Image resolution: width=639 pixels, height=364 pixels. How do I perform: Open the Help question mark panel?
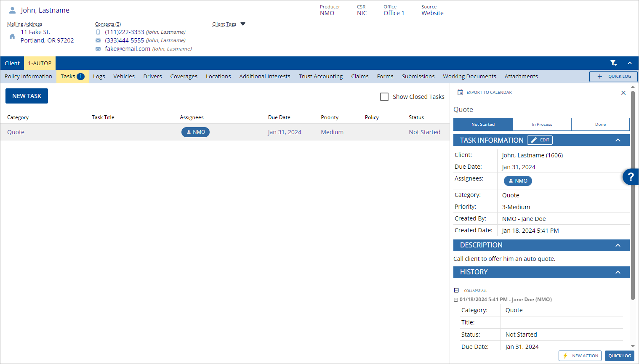pyautogui.click(x=630, y=177)
